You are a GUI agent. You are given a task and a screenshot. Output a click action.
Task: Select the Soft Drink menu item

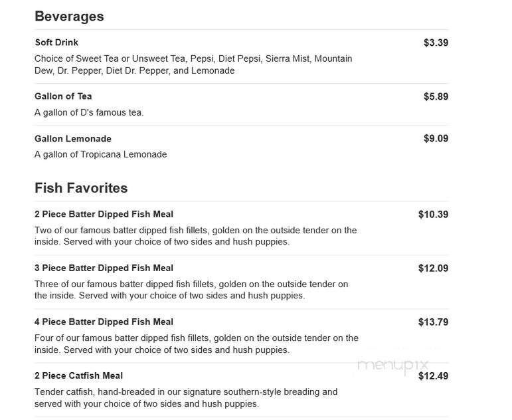point(56,43)
